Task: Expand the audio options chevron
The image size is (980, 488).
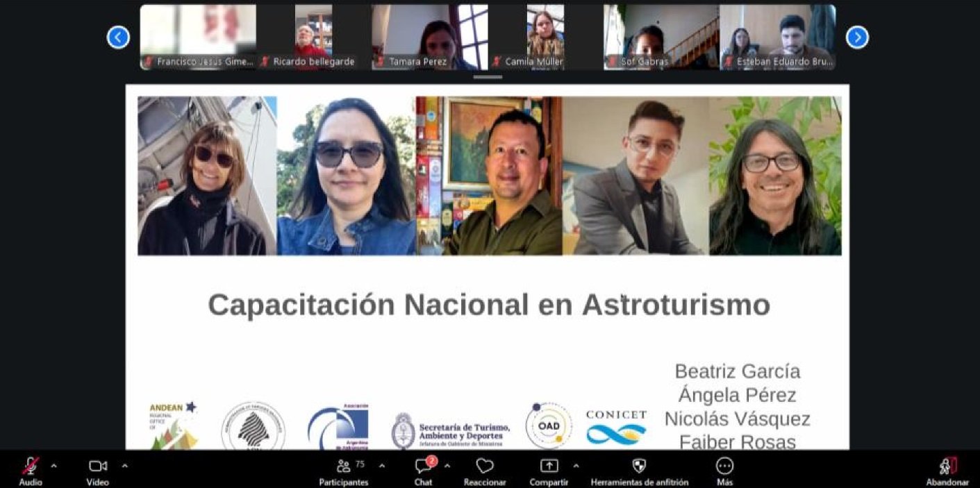Action: click(x=54, y=466)
